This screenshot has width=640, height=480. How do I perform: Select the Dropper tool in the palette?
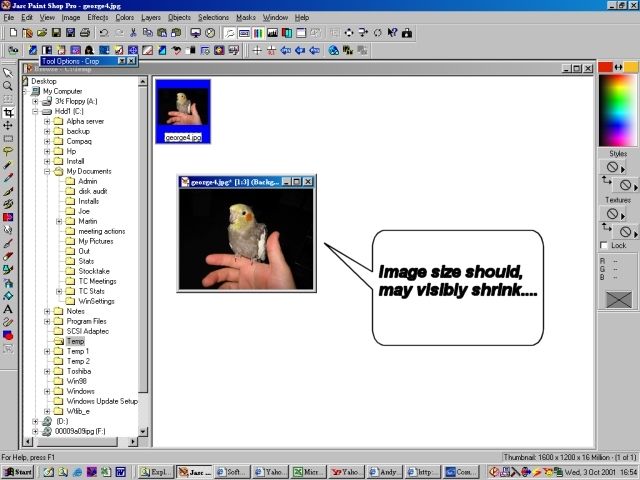coord(8,165)
